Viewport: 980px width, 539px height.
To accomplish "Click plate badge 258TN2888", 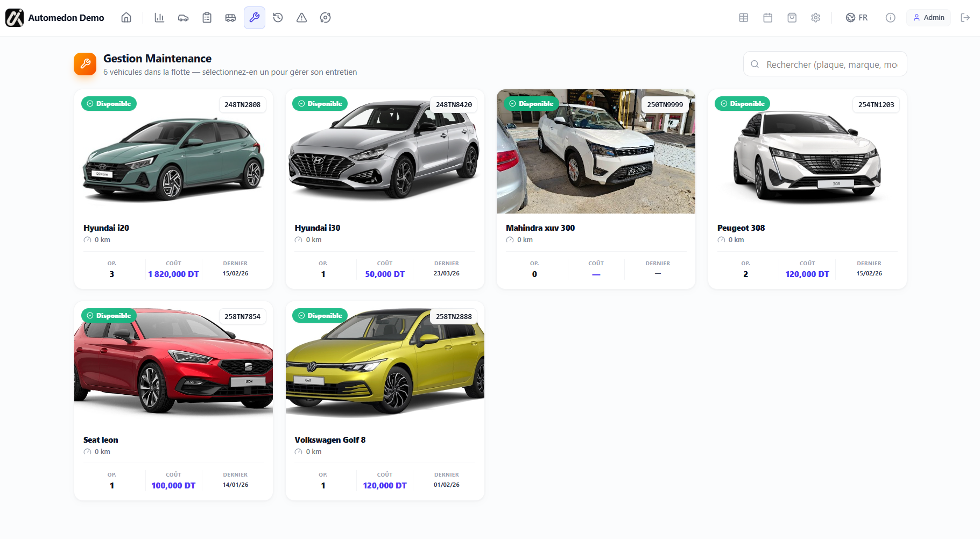I will click(454, 316).
